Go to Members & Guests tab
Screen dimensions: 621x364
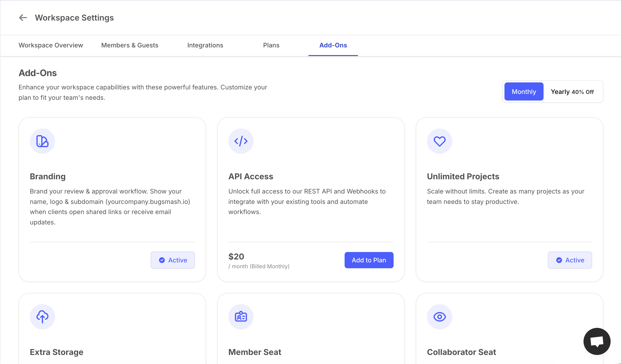pyautogui.click(x=130, y=45)
